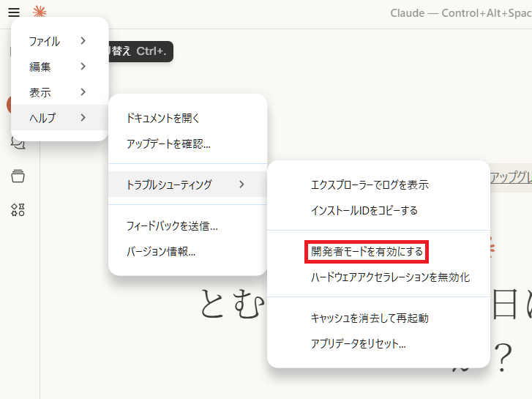Image resolution: width=532 pixels, height=399 pixels.
Task: Click フィードバックを送信... in the help menu
Action: [x=172, y=225]
